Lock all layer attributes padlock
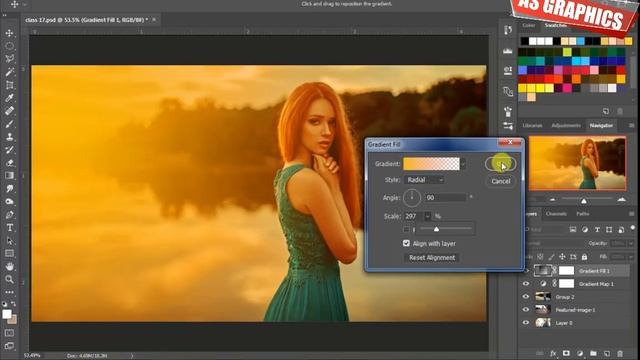This screenshot has width=640, height=360. point(584,257)
